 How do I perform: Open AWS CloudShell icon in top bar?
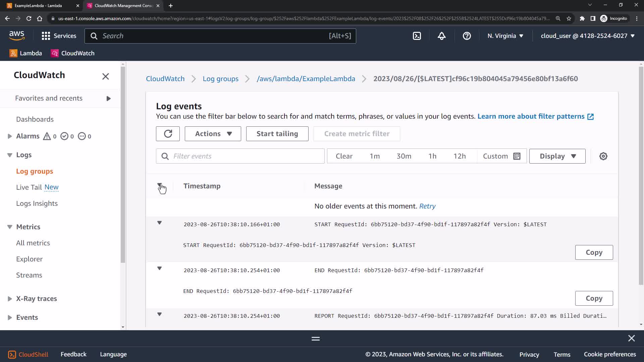(417, 36)
